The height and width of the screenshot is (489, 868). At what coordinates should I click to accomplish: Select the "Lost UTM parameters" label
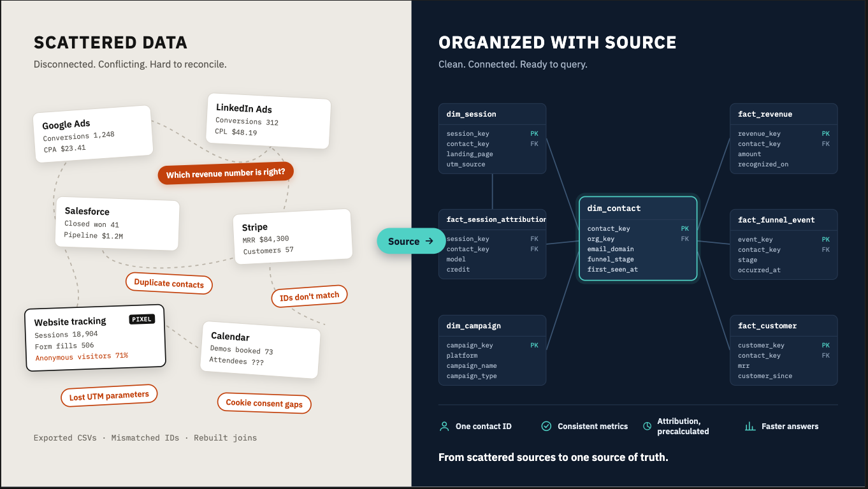pos(109,396)
